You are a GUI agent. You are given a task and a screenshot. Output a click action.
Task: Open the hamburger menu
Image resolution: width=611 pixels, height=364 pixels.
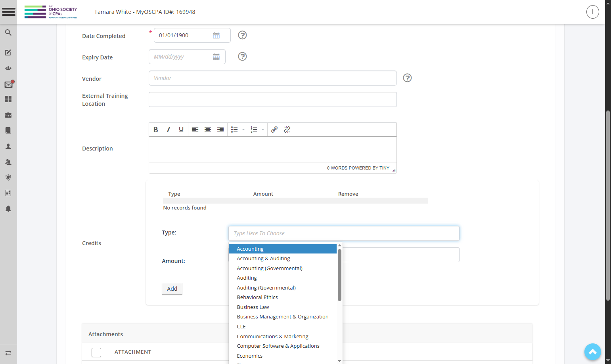click(x=8, y=12)
